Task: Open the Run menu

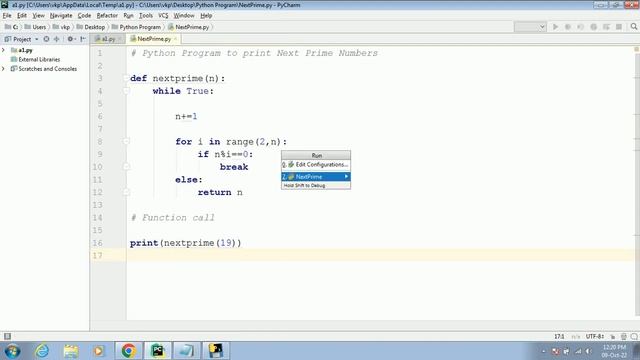Action: [x=129, y=16]
